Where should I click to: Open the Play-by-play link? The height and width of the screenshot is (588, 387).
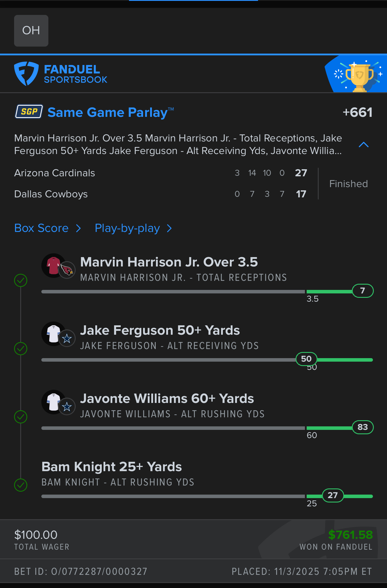[x=127, y=228]
